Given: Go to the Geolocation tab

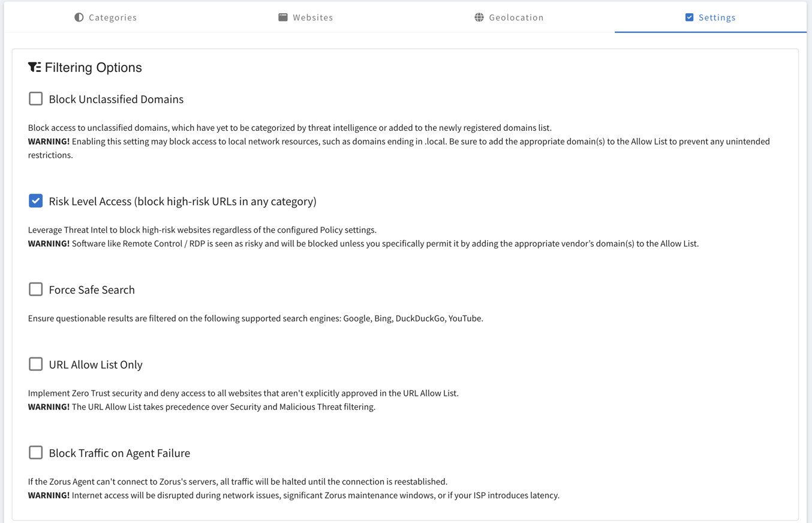Looking at the screenshot, I should 516,17.
